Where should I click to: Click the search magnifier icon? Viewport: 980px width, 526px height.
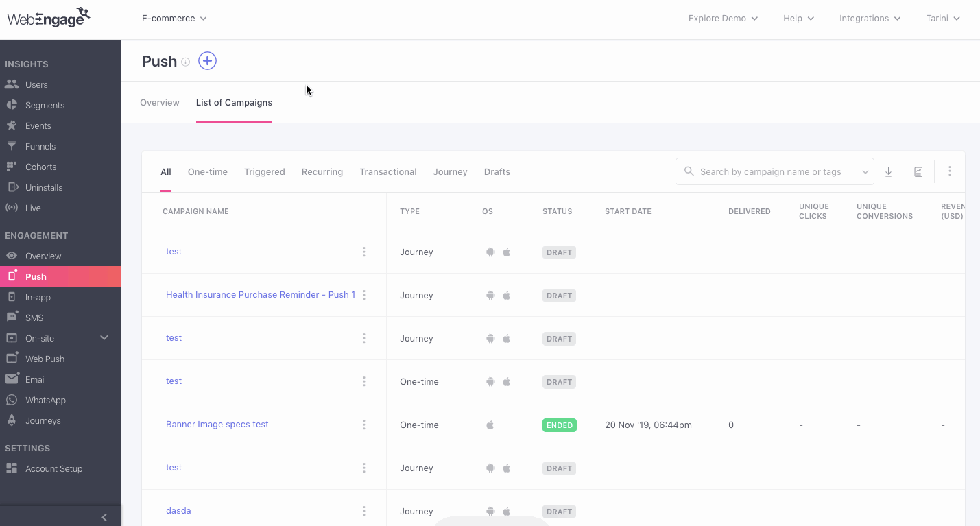(x=689, y=171)
